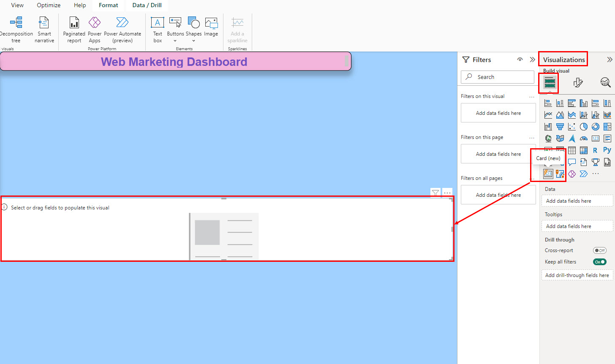Image resolution: width=615 pixels, height=364 pixels.
Task: Choose the Matrix visual
Action: [584, 150]
